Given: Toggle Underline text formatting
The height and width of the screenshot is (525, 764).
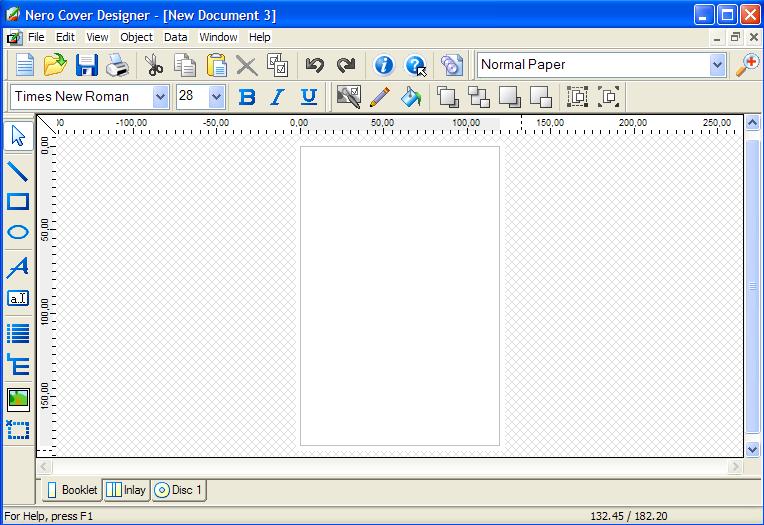Looking at the screenshot, I should (x=309, y=97).
